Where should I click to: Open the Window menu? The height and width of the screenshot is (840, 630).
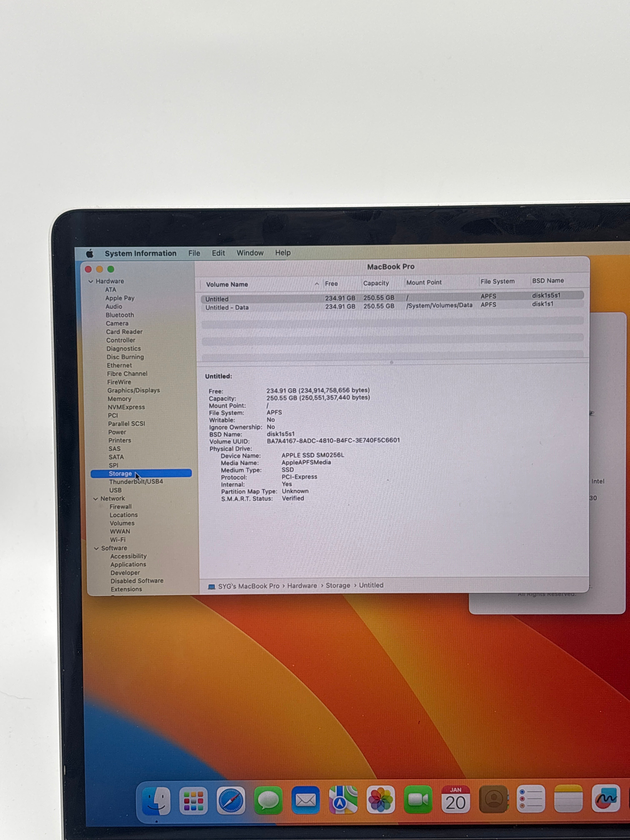click(x=250, y=253)
